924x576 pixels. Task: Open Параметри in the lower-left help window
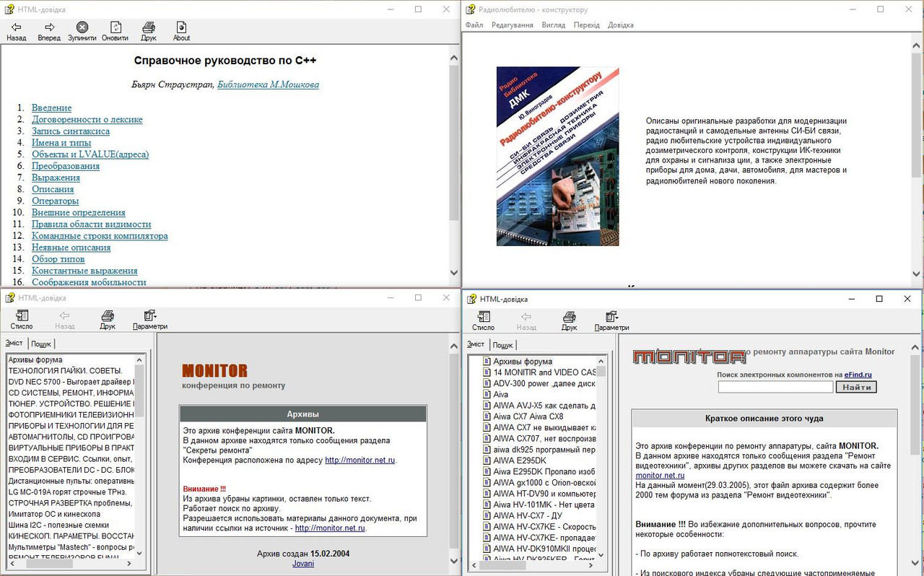point(150,320)
